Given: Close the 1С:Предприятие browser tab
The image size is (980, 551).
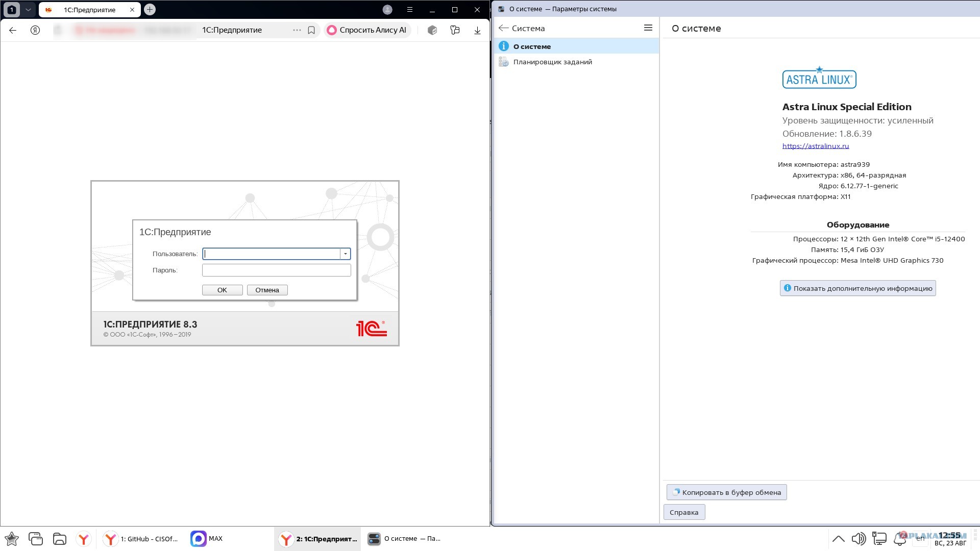Looking at the screenshot, I should click(132, 10).
